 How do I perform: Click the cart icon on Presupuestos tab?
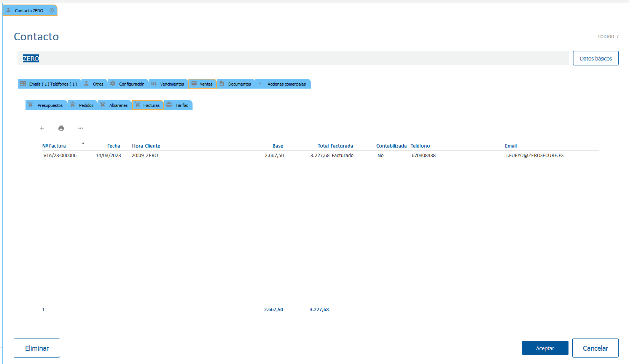coord(30,105)
